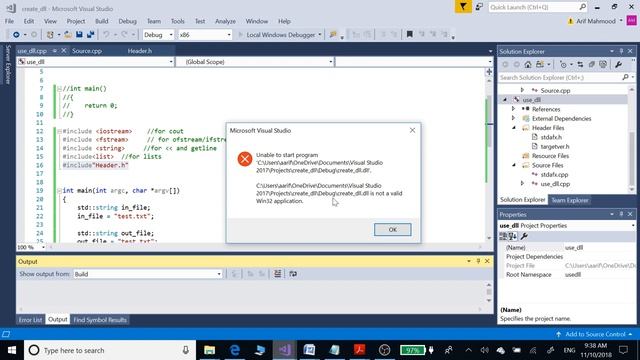This screenshot has height=360, width=640.
Task: Open the Tools menu
Action: [177, 21]
